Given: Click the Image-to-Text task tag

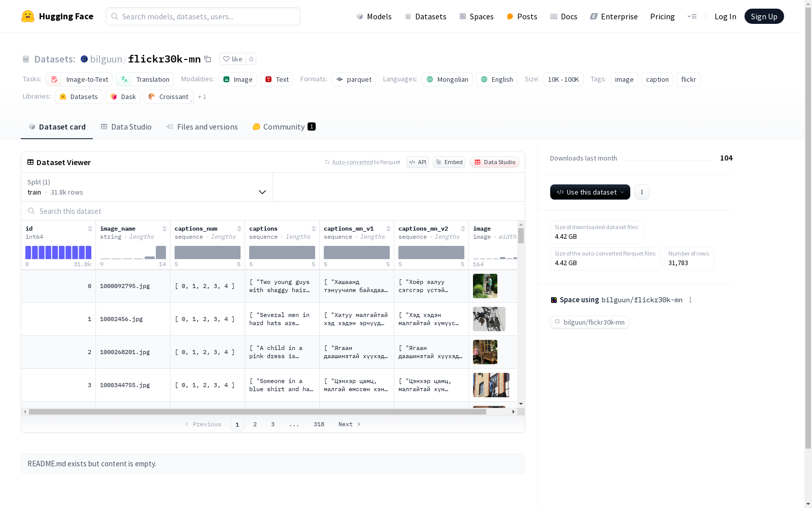Looking at the screenshot, I should (x=79, y=79).
